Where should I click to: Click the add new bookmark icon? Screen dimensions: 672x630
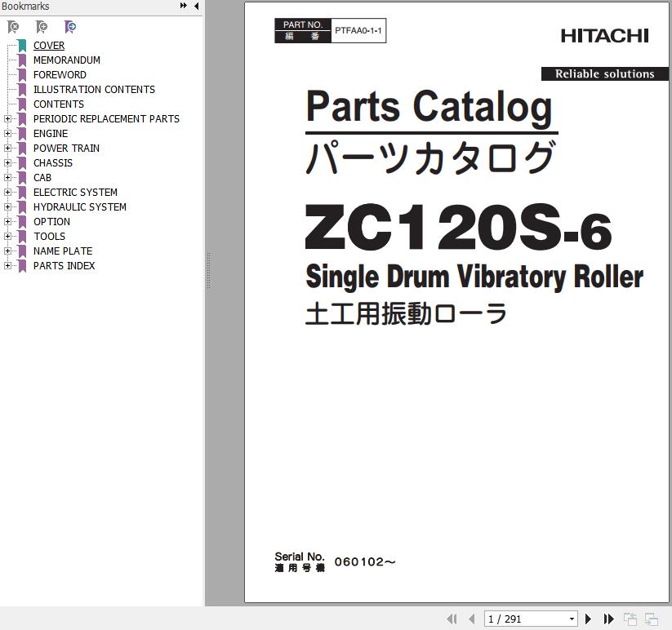pos(42,27)
